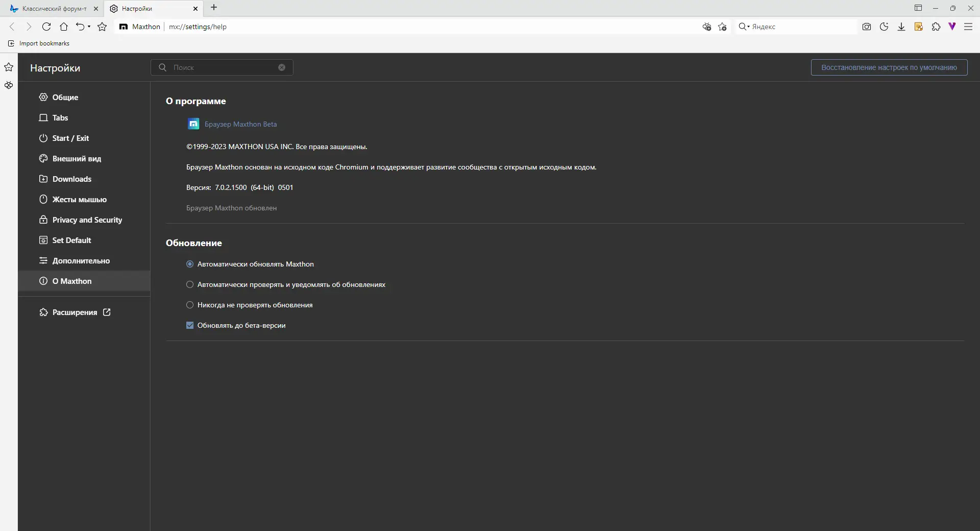Open the 'Браузер Maxthon Beta' link
980x531 pixels.
[240, 125]
